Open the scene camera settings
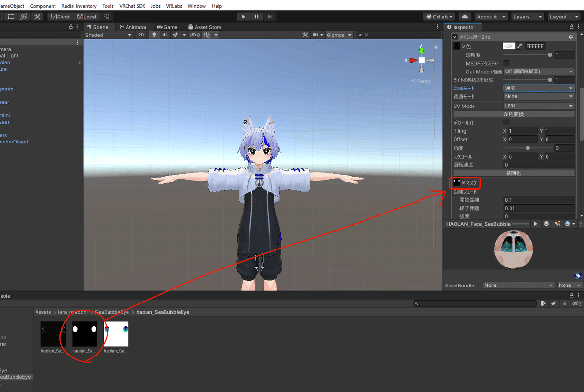This screenshot has width=584, height=392. point(318,35)
